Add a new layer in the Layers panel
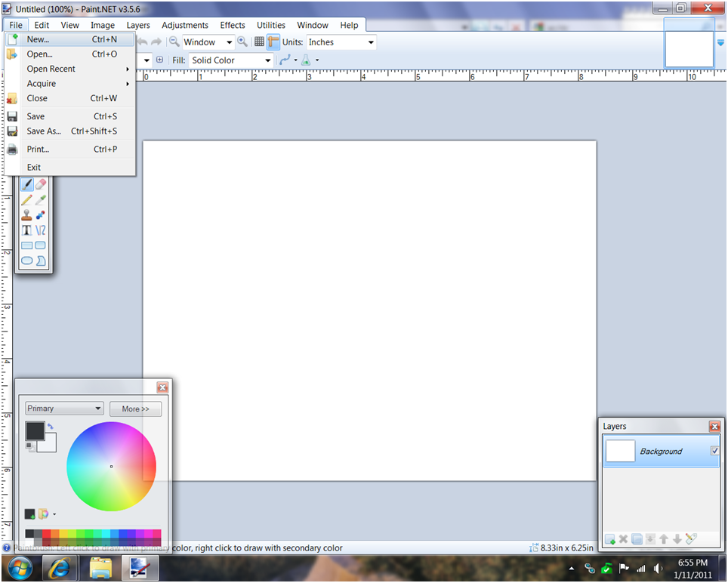 (609, 539)
